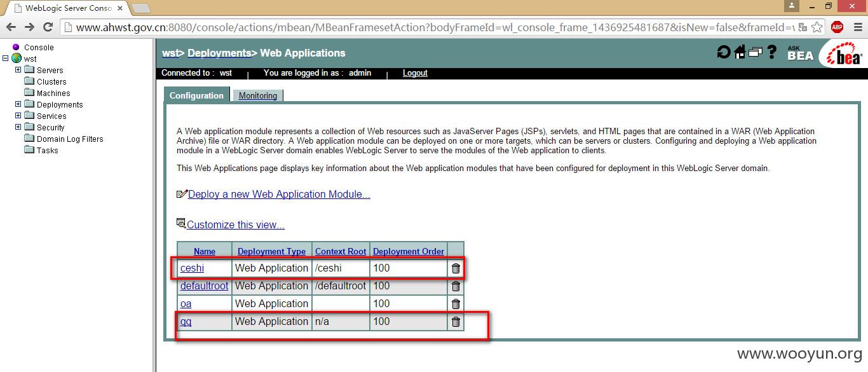Open console in new window icon
868x372 pixels.
[756, 53]
